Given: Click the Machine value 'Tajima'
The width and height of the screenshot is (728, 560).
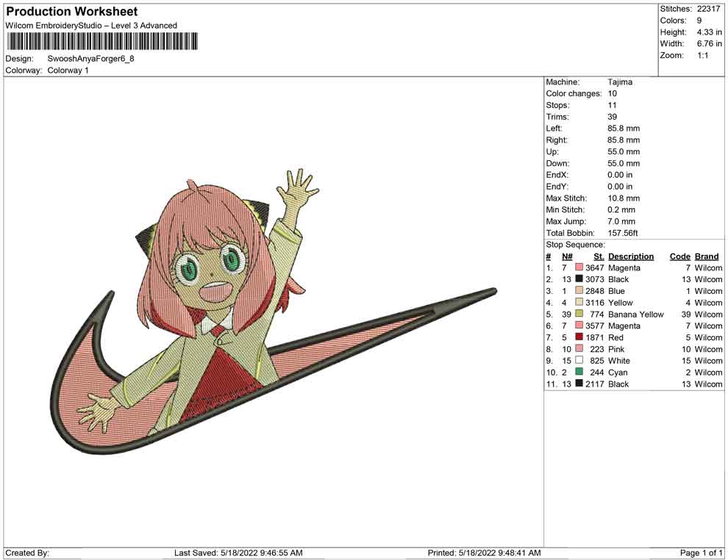Looking at the screenshot, I should click(620, 82).
